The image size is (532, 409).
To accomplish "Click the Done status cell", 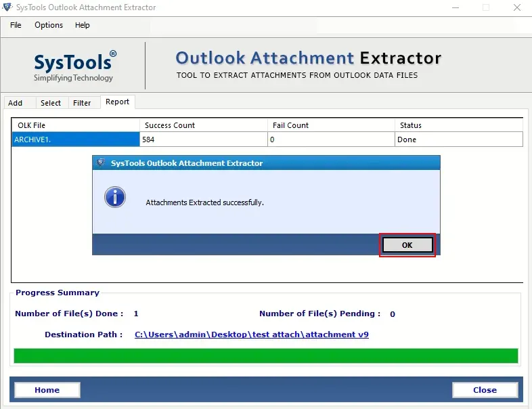I will click(459, 139).
